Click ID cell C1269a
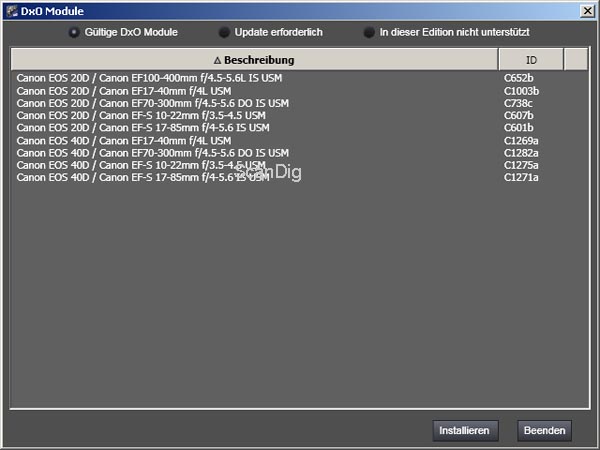Image resolution: width=600 pixels, height=450 pixels. [521, 141]
